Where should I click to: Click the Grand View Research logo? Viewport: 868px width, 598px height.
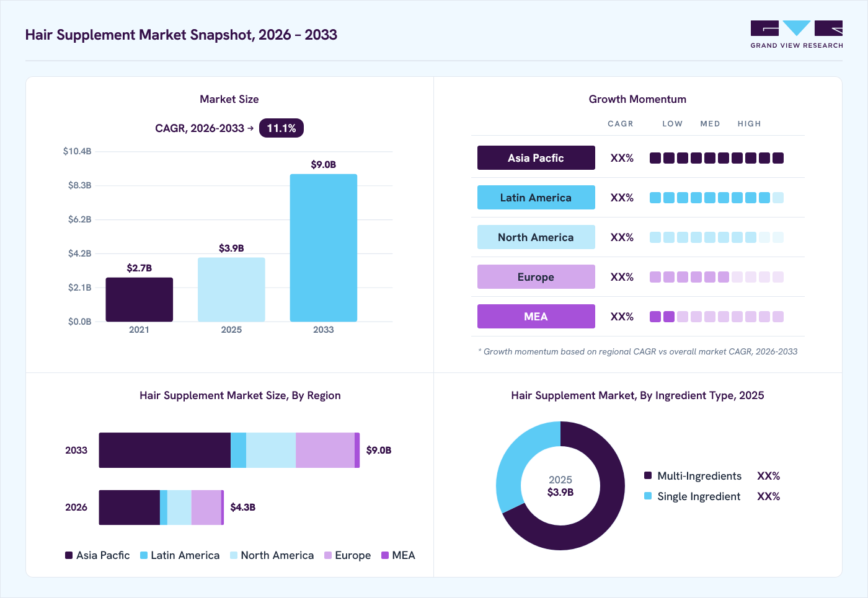pyautogui.click(x=797, y=35)
